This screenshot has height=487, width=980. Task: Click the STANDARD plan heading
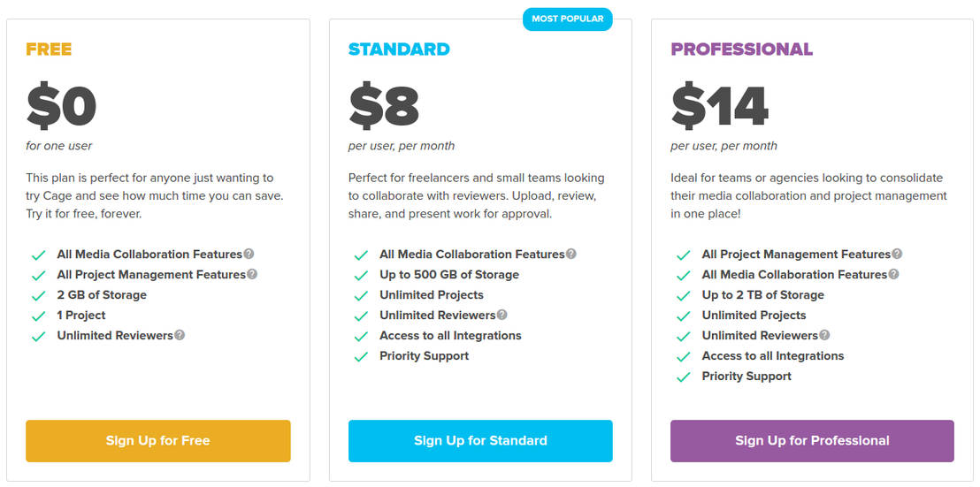(399, 49)
